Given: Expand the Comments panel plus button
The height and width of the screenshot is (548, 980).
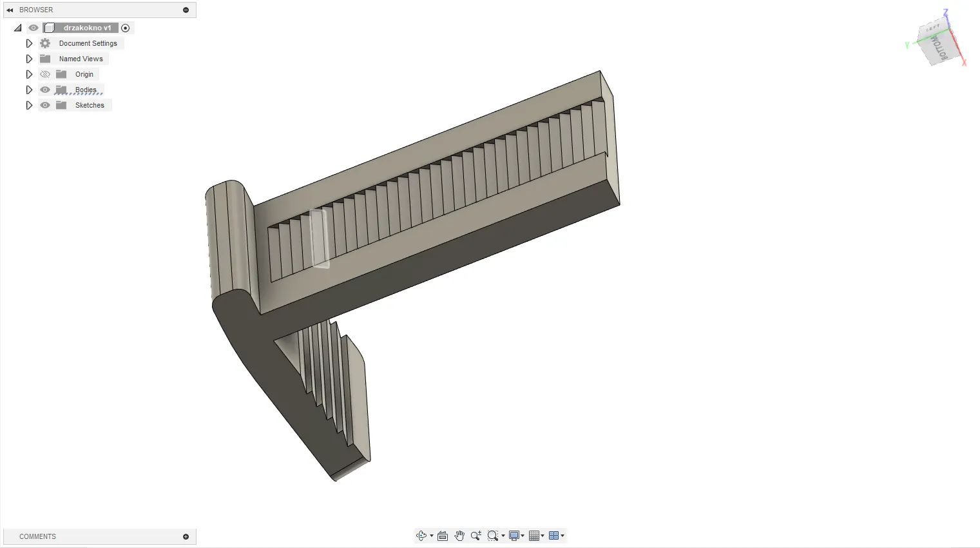Looking at the screenshot, I should click(x=186, y=536).
